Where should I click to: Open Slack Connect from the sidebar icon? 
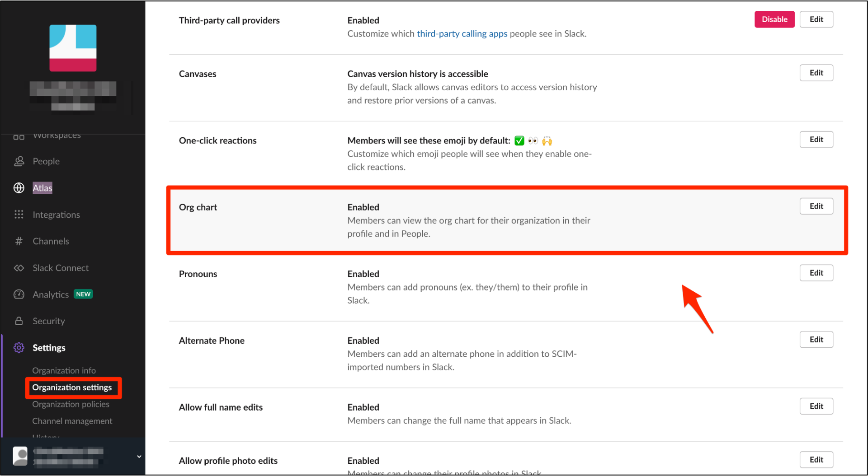[19, 267]
